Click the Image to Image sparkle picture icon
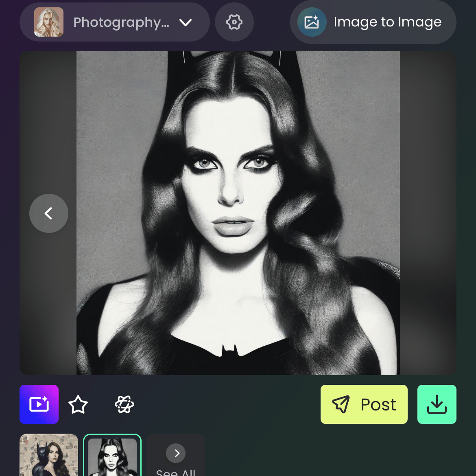 (x=312, y=22)
